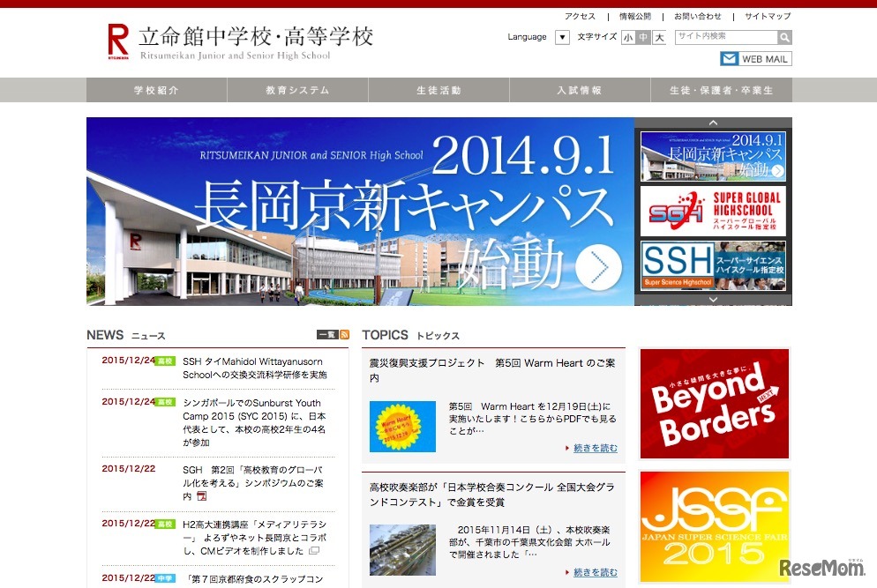877x588 pixels.
Task: Open WEB MAIL envelope button
Action: (755, 59)
